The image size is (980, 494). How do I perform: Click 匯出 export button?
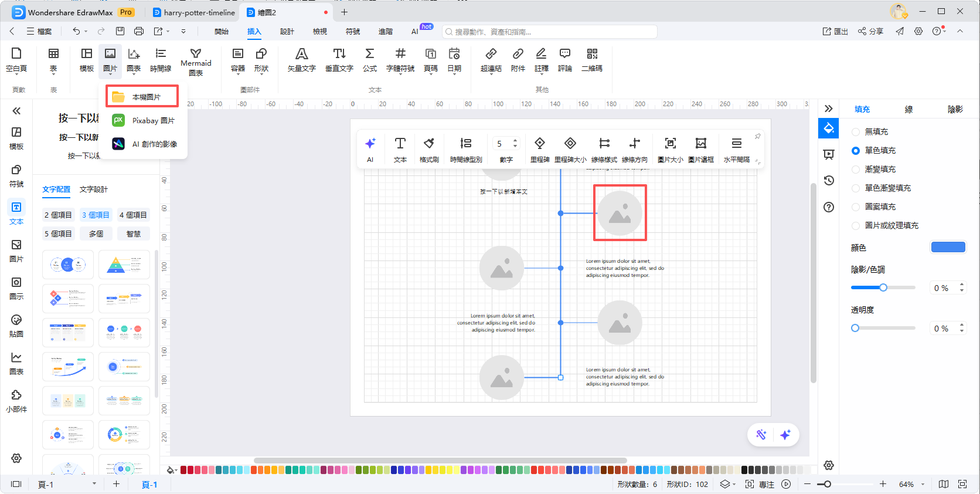[x=835, y=32]
